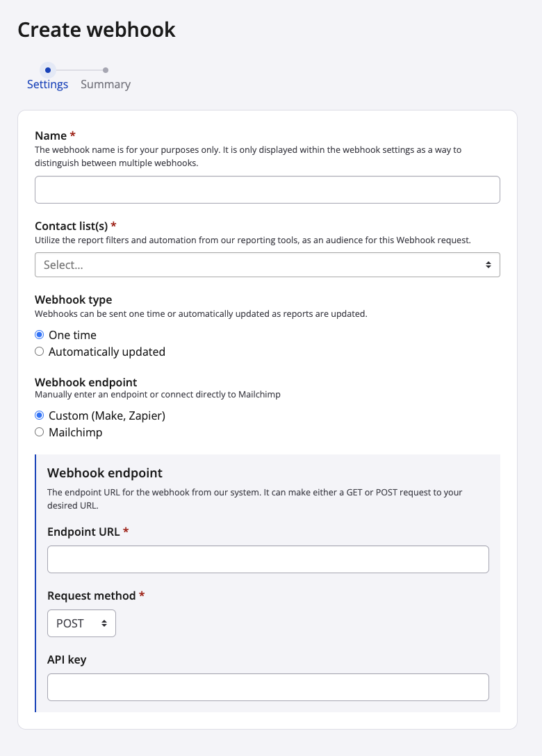Choose the Automatically updated webhook type
The width and height of the screenshot is (542, 756).
(40, 352)
